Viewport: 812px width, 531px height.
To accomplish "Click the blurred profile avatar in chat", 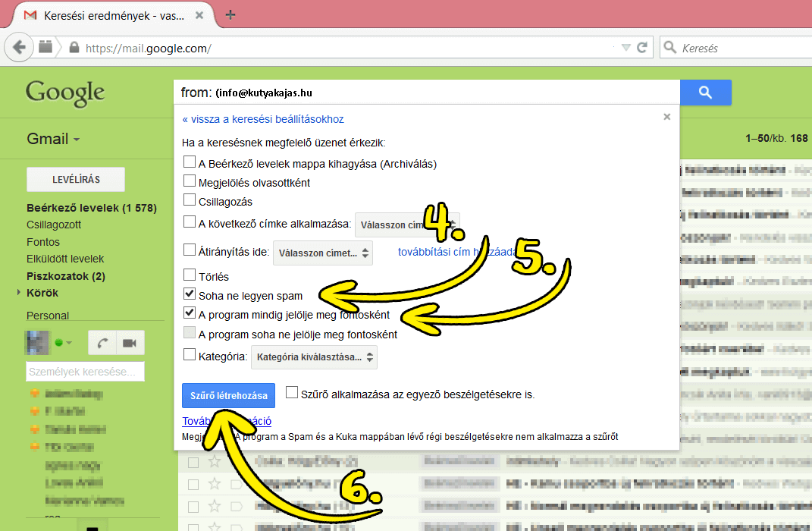I will pos(37,342).
